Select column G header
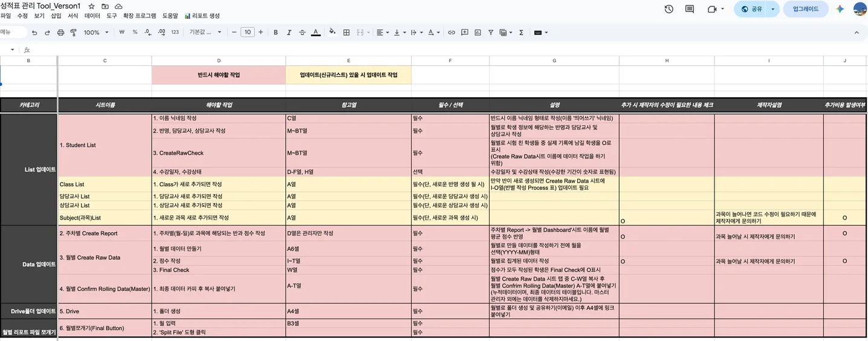The width and height of the screenshot is (868, 341). [x=554, y=60]
